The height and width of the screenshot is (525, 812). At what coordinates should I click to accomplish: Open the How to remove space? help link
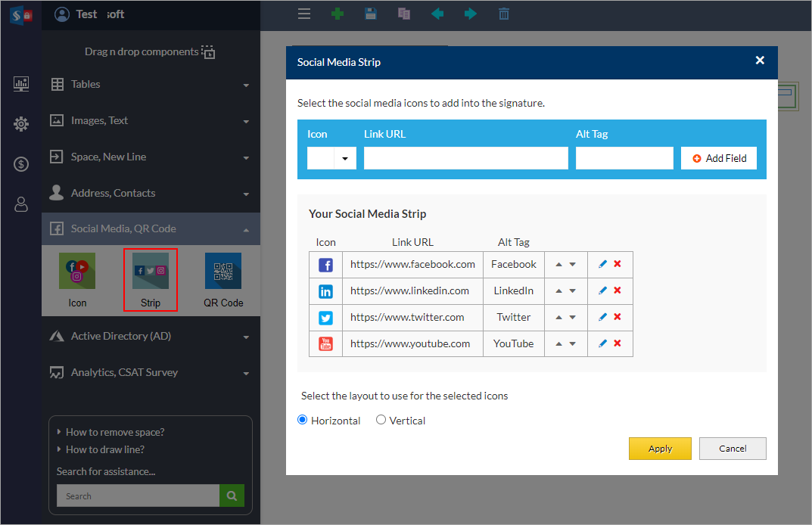click(x=115, y=432)
